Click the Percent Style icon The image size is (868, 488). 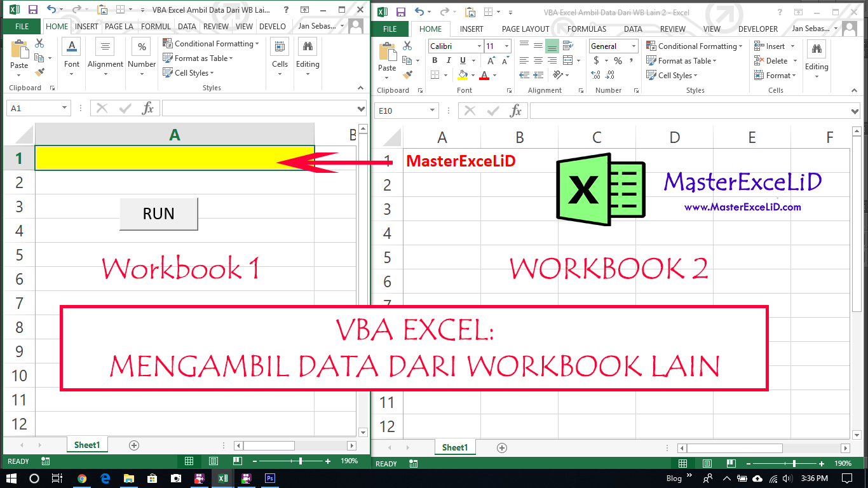point(618,60)
